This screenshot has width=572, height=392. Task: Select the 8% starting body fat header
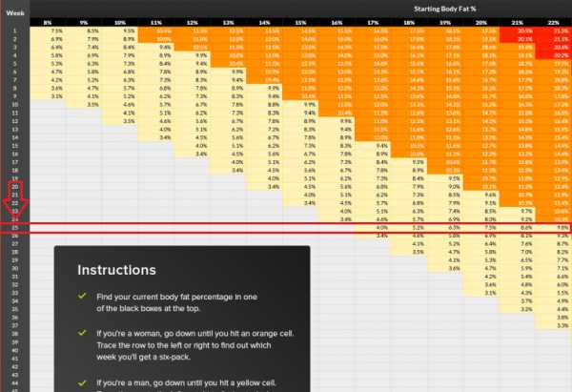coord(48,23)
